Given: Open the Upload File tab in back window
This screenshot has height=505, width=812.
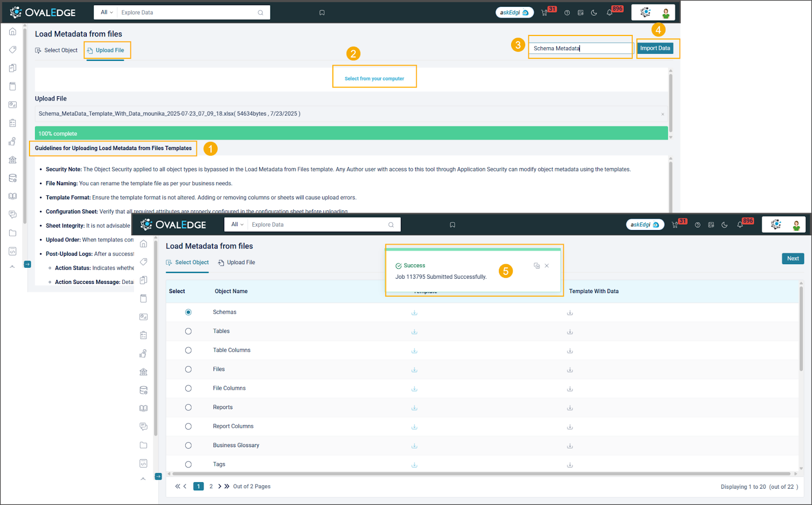Looking at the screenshot, I should tap(105, 50).
